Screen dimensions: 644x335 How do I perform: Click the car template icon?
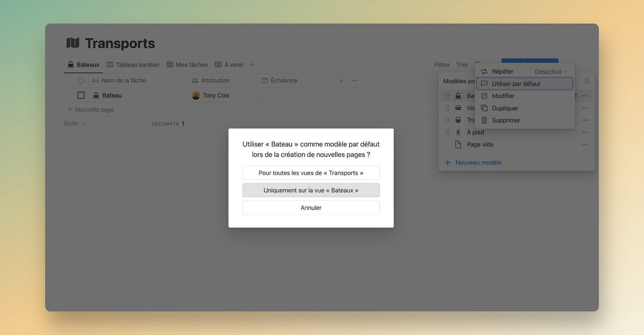point(458,108)
